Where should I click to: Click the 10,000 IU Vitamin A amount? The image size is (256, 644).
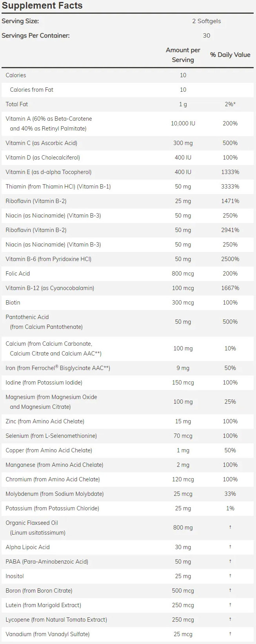click(x=183, y=123)
